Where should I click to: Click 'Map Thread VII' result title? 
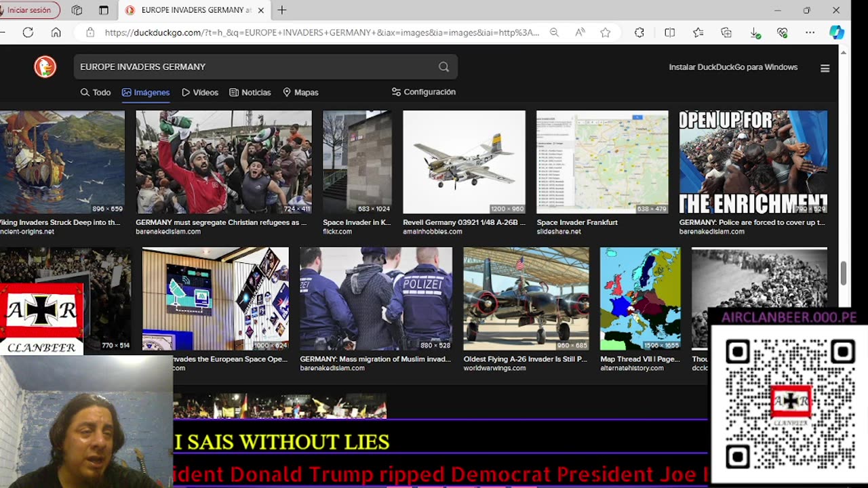(640, 359)
